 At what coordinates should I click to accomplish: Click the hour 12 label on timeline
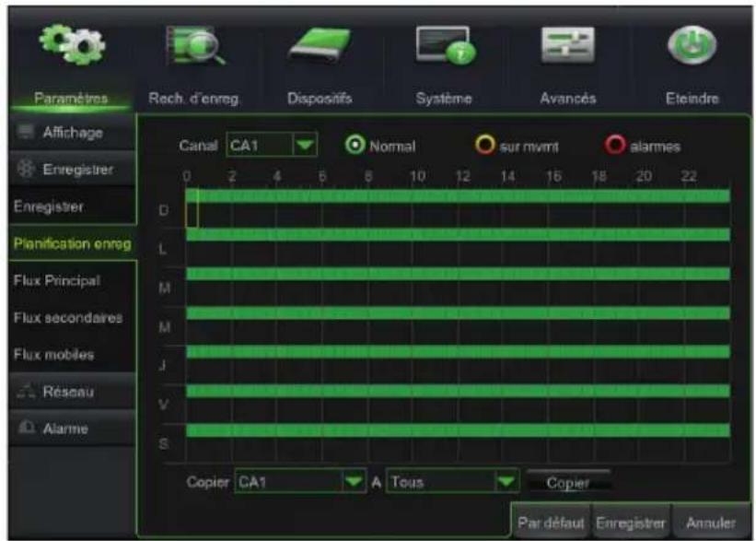463,176
